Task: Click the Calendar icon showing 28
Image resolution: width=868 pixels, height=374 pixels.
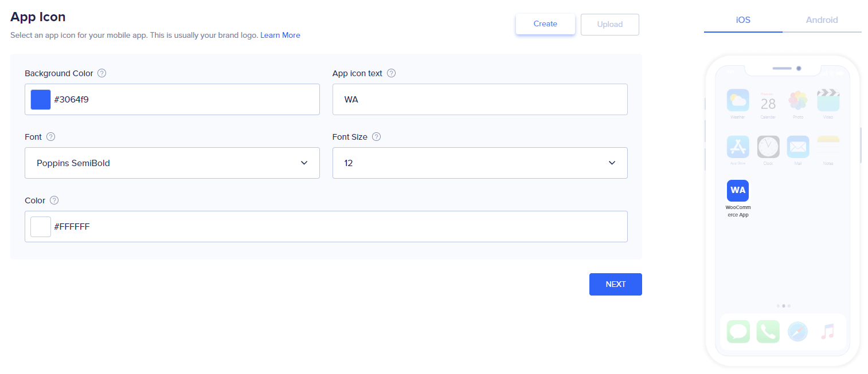Action: point(768,101)
